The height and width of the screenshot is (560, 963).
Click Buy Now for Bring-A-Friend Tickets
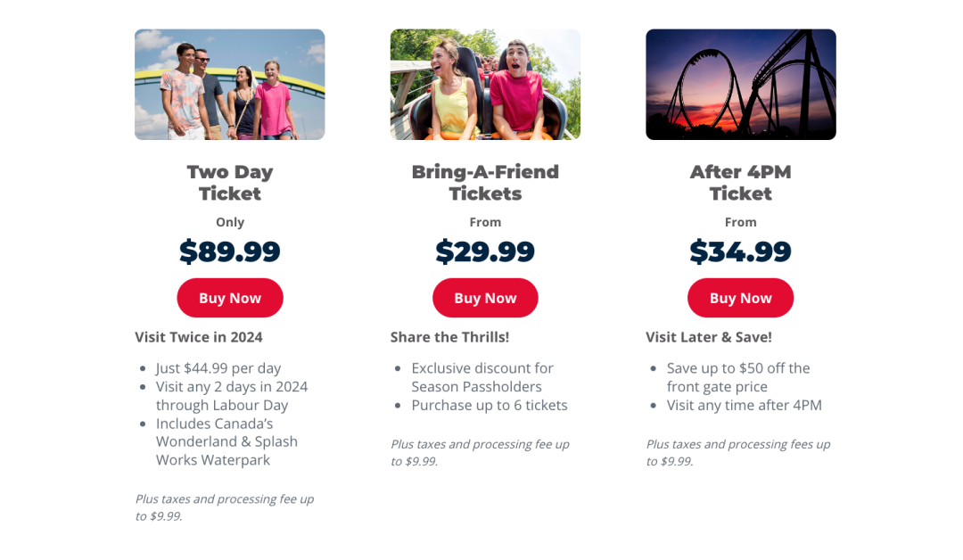point(485,298)
